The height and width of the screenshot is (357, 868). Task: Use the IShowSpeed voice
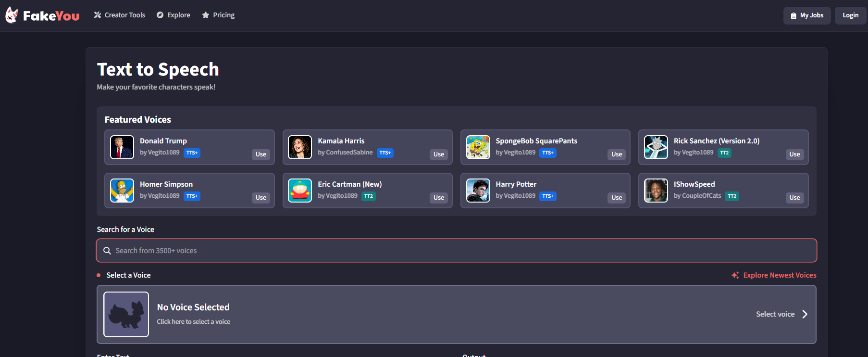pos(794,198)
